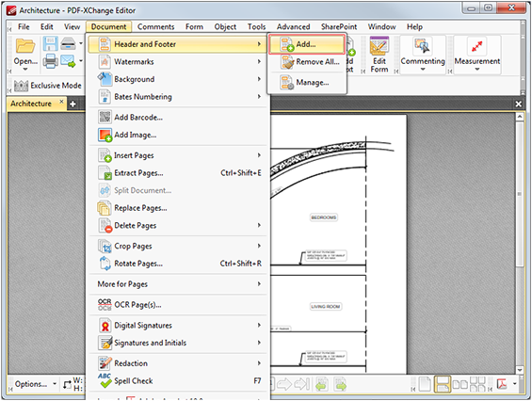Image resolution: width=532 pixels, height=401 pixels.
Task: Close the document pane with X
Action: [519, 104]
